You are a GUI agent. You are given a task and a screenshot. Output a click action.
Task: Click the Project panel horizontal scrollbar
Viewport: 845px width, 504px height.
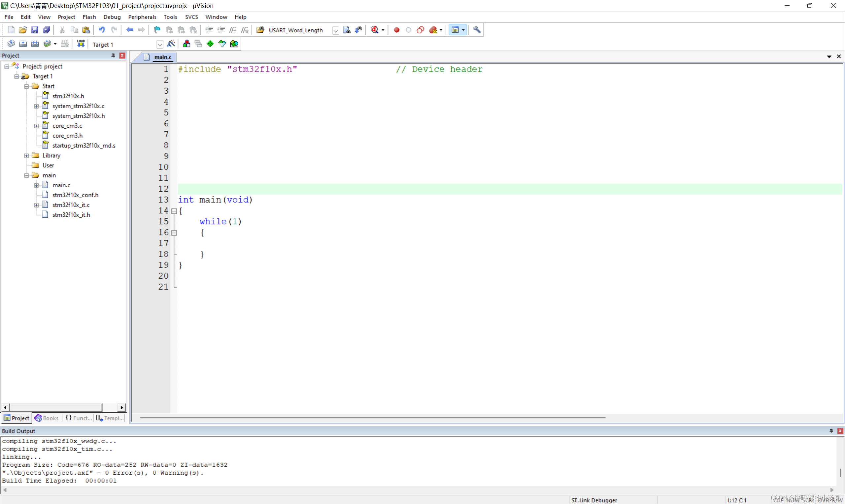point(56,407)
